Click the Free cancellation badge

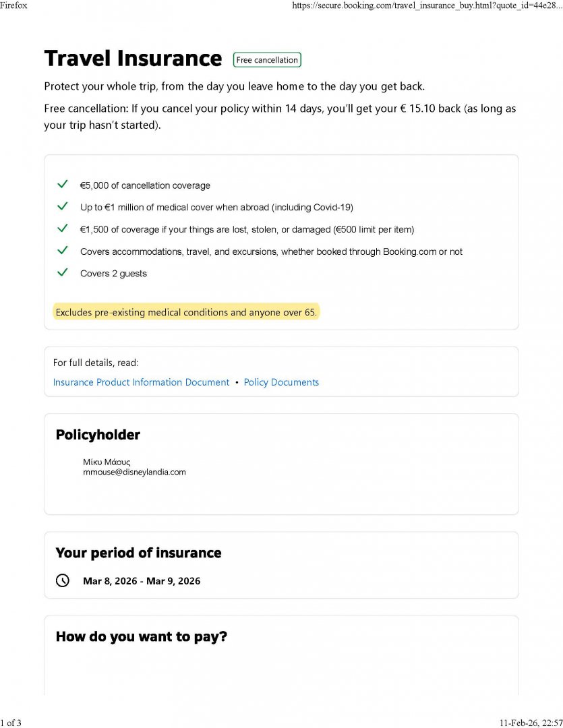tap(267, 60)
